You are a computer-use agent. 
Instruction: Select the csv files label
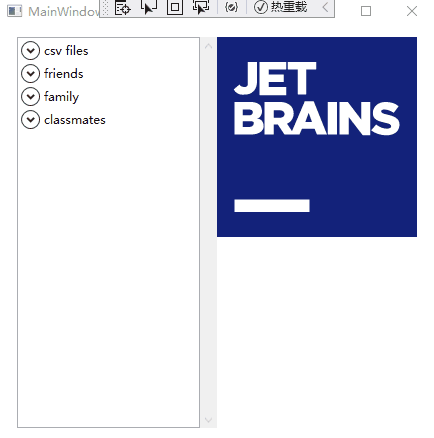(x=66, y=51)
